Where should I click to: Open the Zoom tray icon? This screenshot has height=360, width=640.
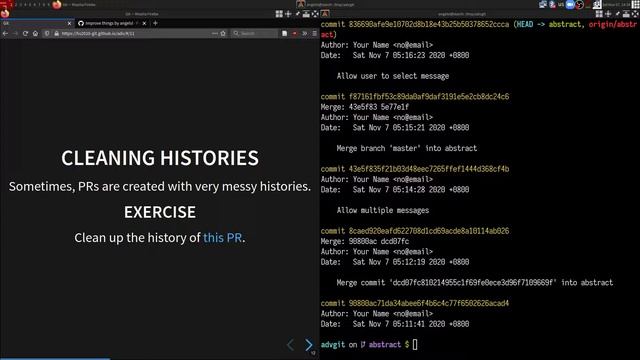(x=570, y=4)
